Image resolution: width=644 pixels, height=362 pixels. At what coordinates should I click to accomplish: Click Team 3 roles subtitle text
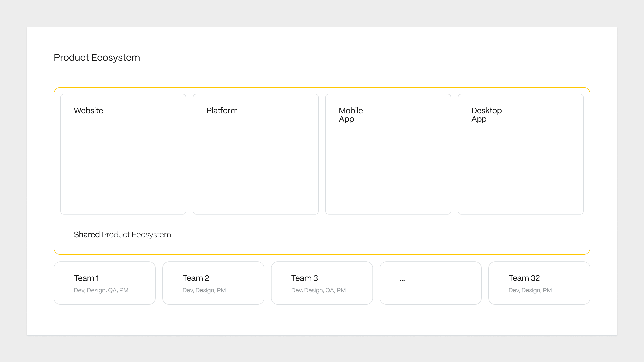tap(318, 290)
